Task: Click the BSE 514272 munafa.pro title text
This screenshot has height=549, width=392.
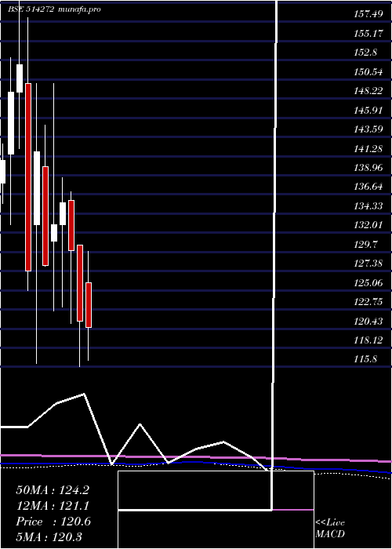Action: 55,9
